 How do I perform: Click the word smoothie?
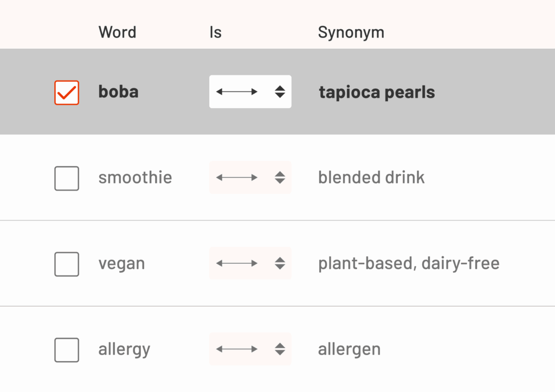pos(135,178)
